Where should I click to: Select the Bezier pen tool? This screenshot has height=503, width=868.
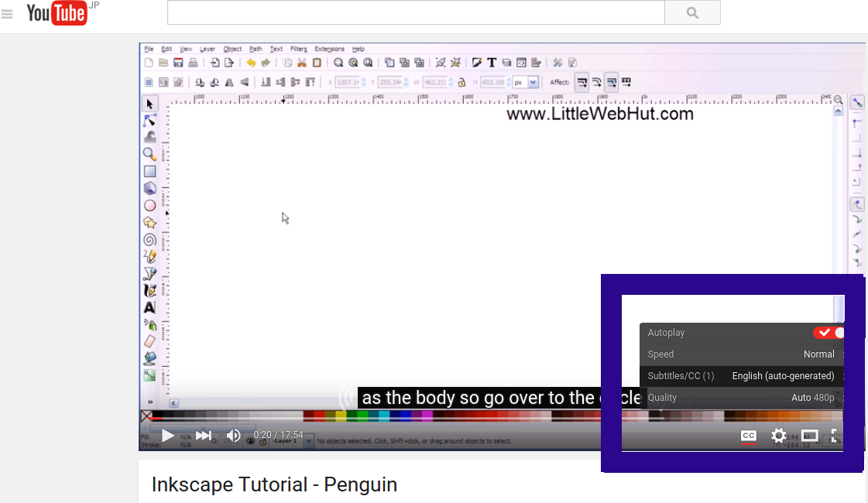[149, 273]
